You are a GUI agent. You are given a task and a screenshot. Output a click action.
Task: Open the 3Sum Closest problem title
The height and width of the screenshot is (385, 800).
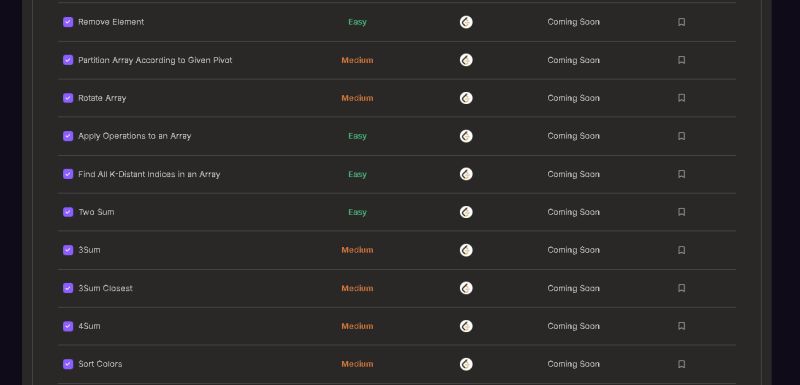point(105,288)
